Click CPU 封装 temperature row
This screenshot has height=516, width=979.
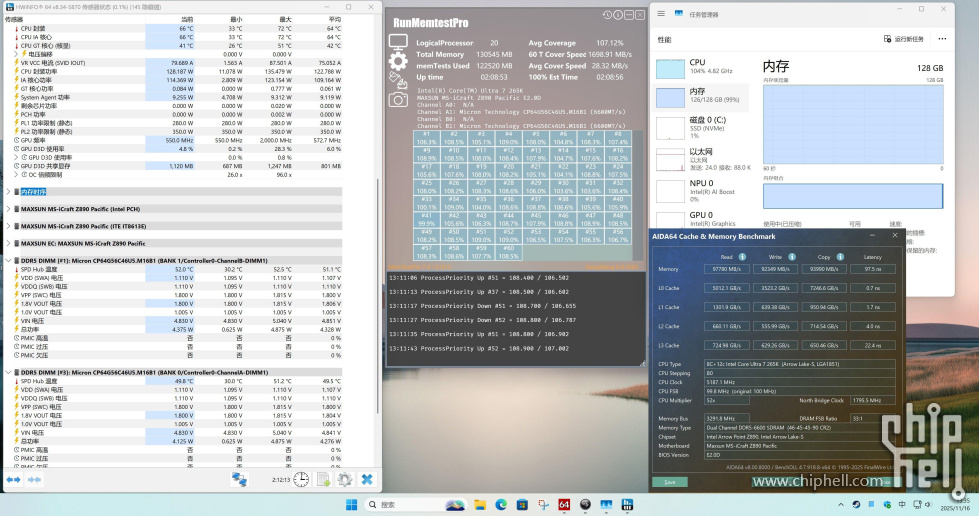click(173, 29)
